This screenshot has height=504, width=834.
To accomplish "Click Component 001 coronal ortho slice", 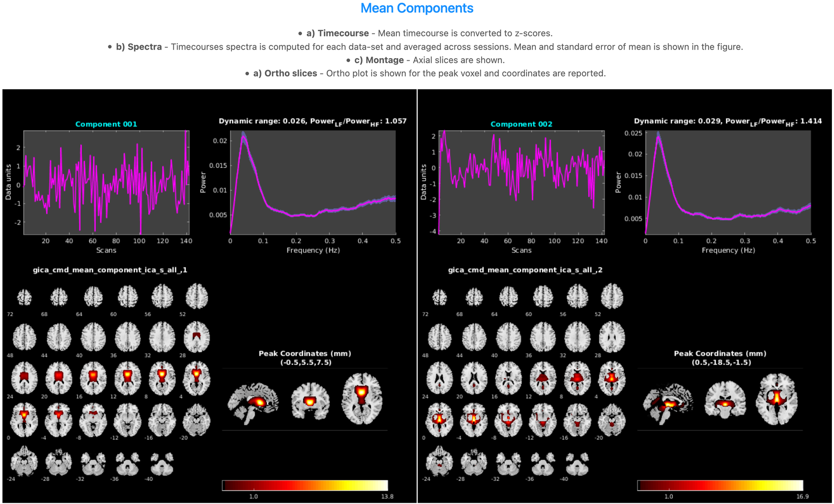I will 311,401.
